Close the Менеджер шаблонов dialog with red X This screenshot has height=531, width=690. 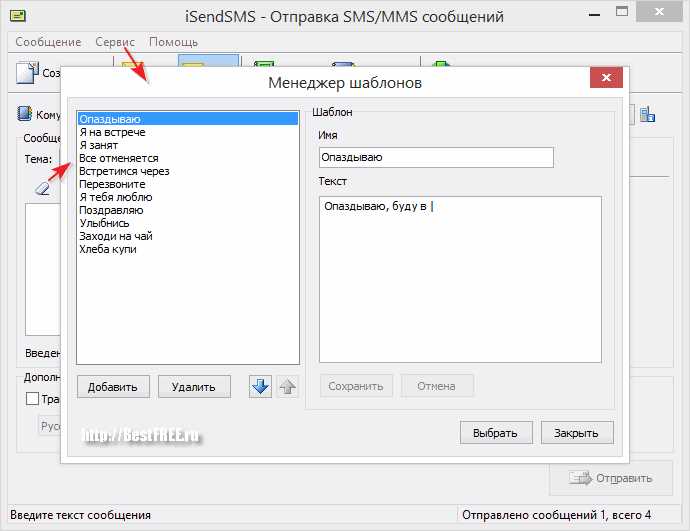click(x=606, y=77)
